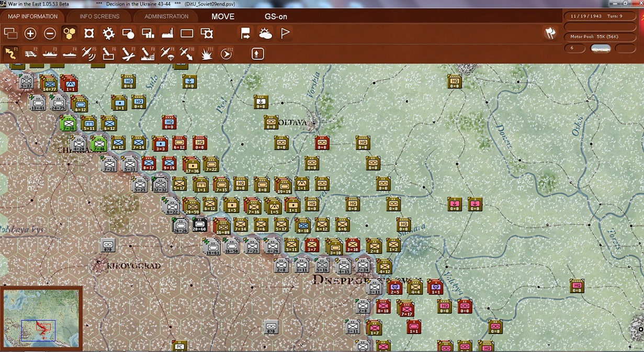This screenshot has width=644, height=352.
Task: Select the unit stack labeled 29=59
Action: click(x=191, y=205)
